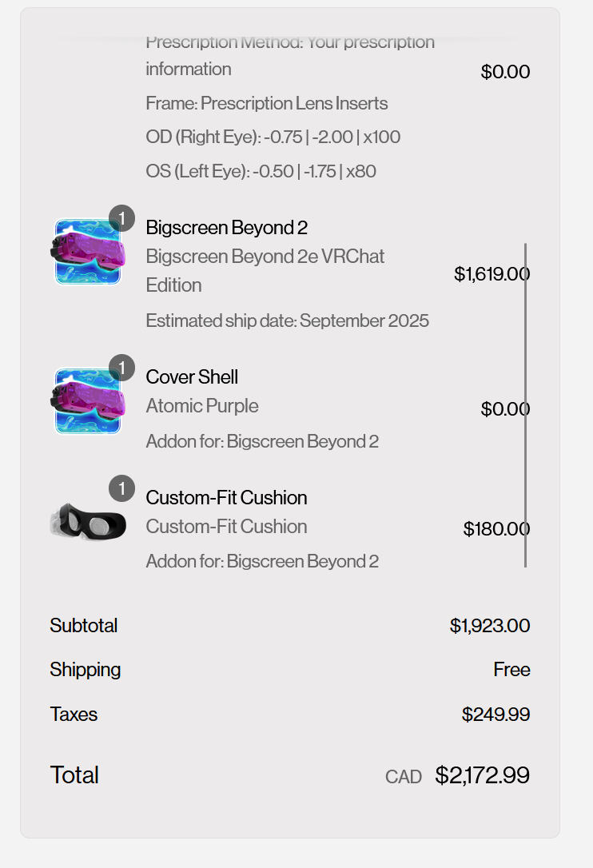This screenshot has height=868, width=593.
Task: Click the Bigscreen Beyond 2 product thumbnail
Action: click(x=87, y=252)
